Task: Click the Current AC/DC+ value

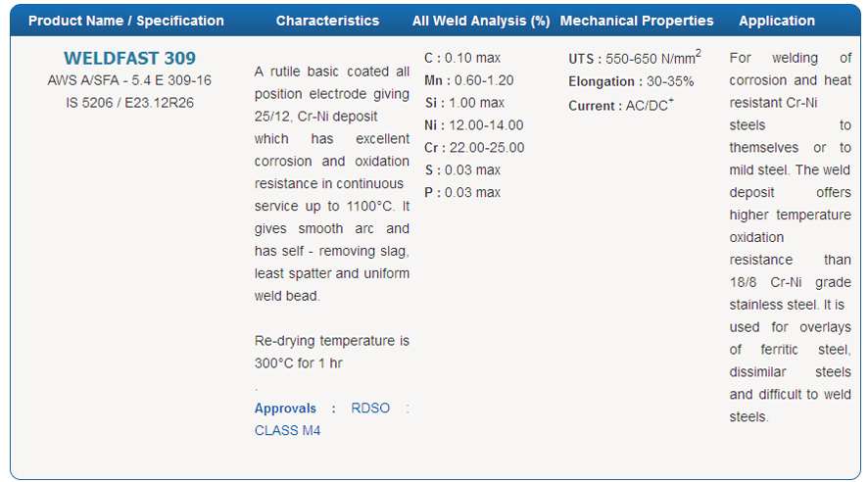Action: coord(621,105)
